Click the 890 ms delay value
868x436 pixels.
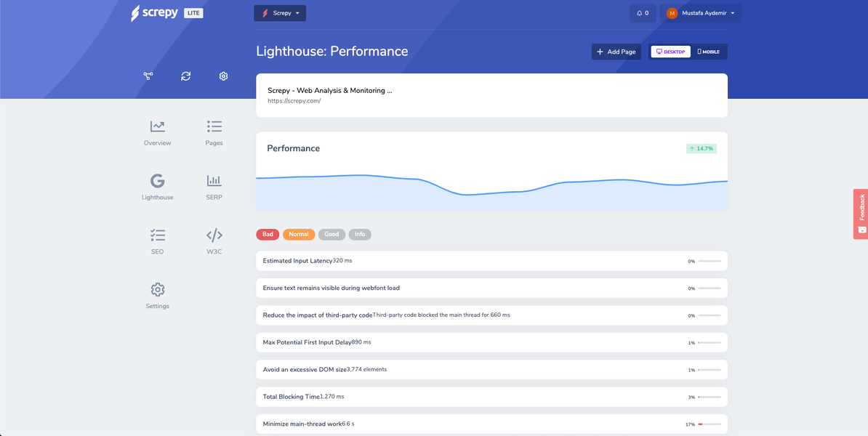click(361, 342)
